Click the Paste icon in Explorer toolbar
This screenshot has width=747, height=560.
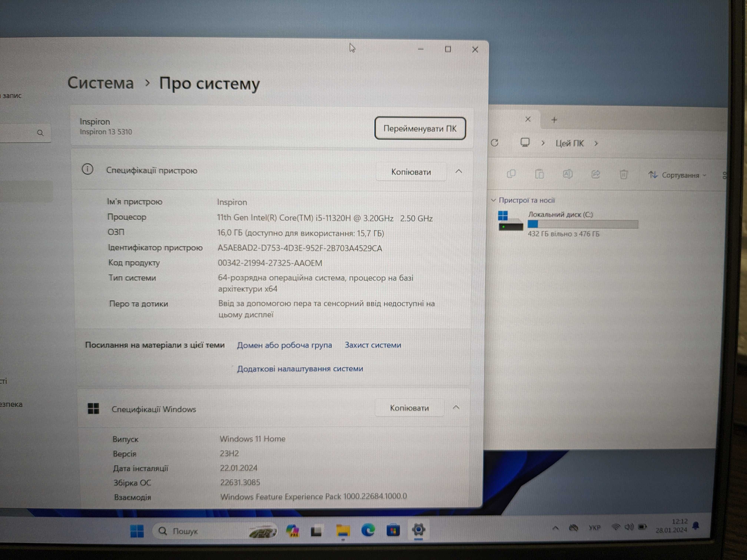[x=539, y=174]
